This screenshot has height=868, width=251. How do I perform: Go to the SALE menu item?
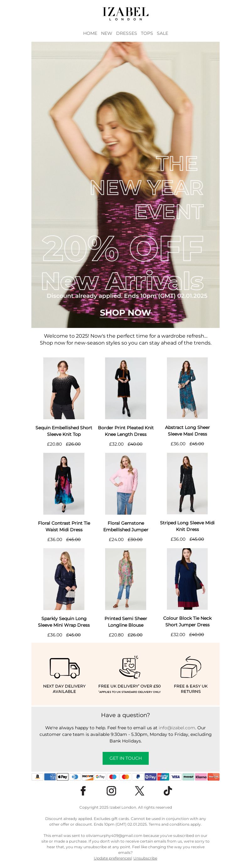coord(163,33)
